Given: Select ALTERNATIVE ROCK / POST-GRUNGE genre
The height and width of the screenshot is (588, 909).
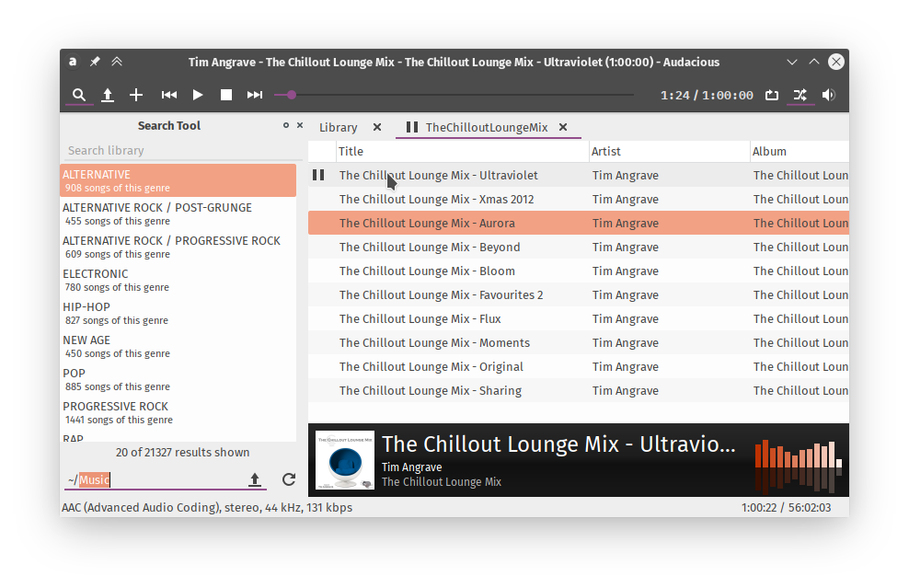Looking at the screenshot, I should (x=178, y=213).
